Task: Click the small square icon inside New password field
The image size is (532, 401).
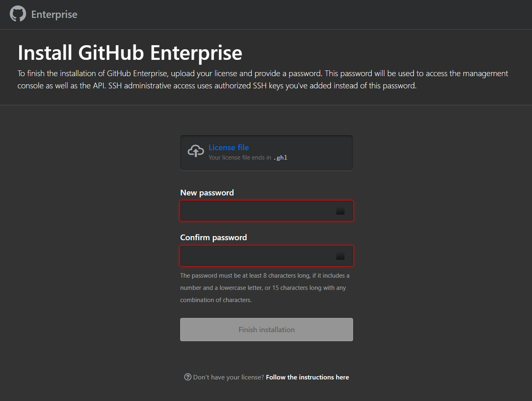Action: 340,211
